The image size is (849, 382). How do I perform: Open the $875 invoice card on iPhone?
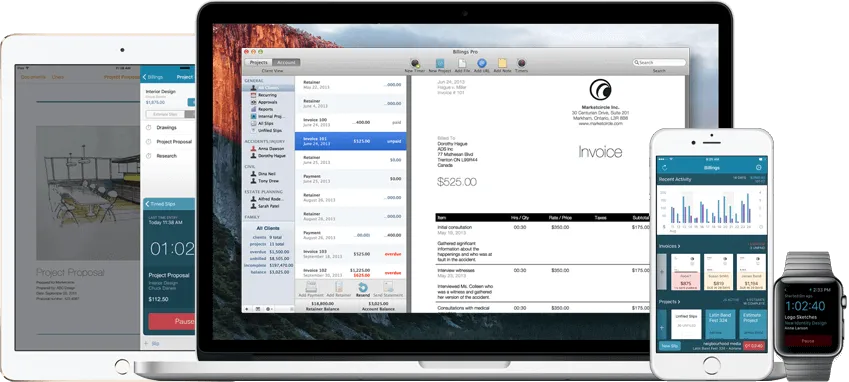coord(685,272)
